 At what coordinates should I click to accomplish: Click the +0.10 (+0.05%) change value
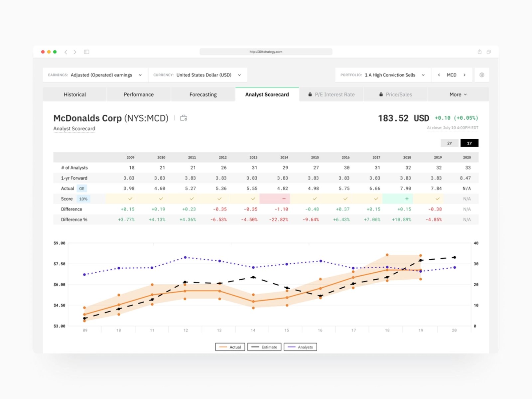click(x=457, y=118)
